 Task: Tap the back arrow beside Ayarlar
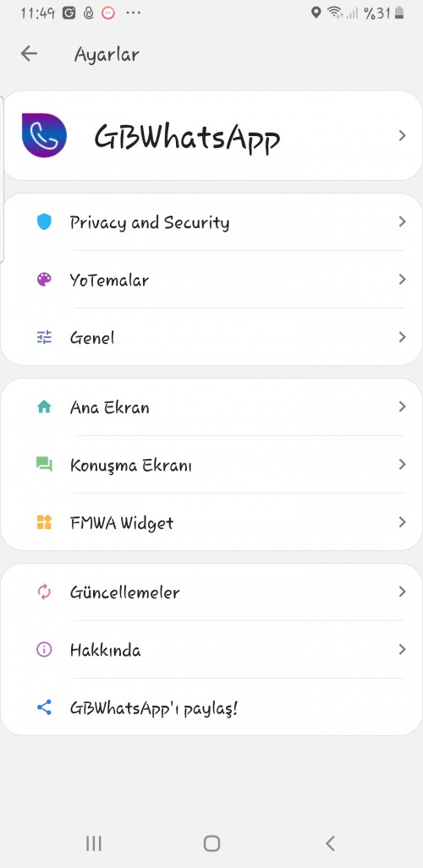pyautogui.click(x=28, y=54)
